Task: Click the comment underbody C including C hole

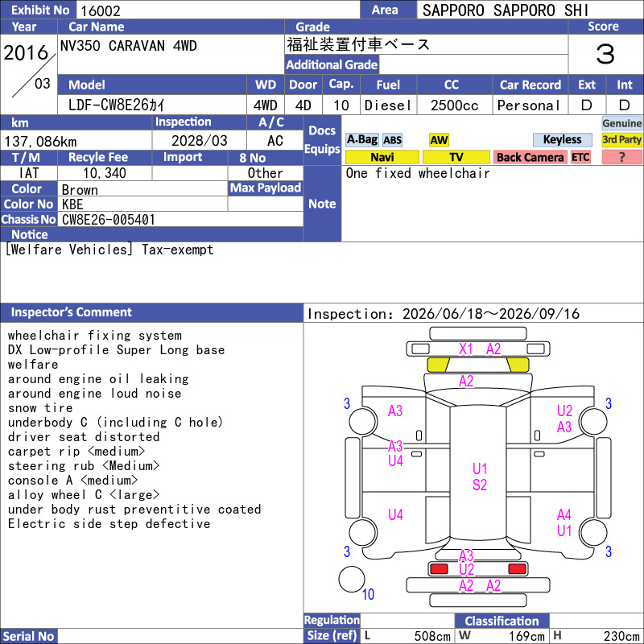Action: 115,422
